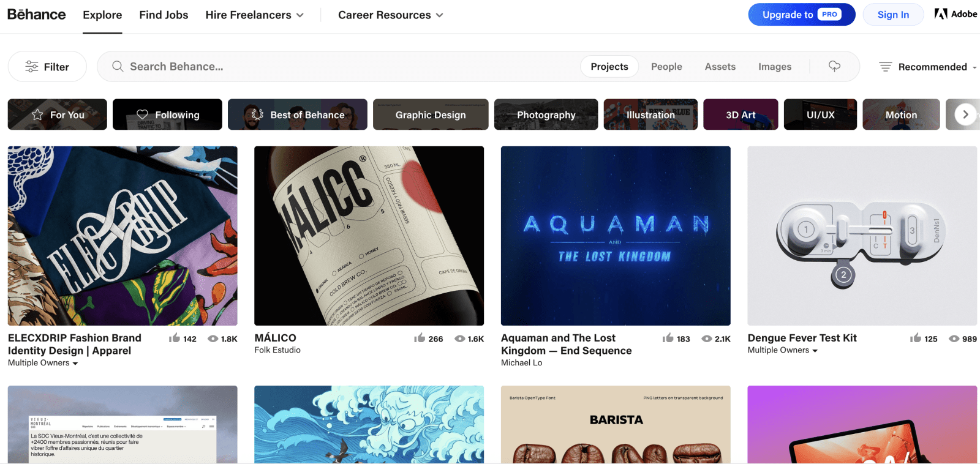This screenshot has height=464, width=980.
Task: Click the thumbs-up icon on Aquaman project
Action: (668, 339)
